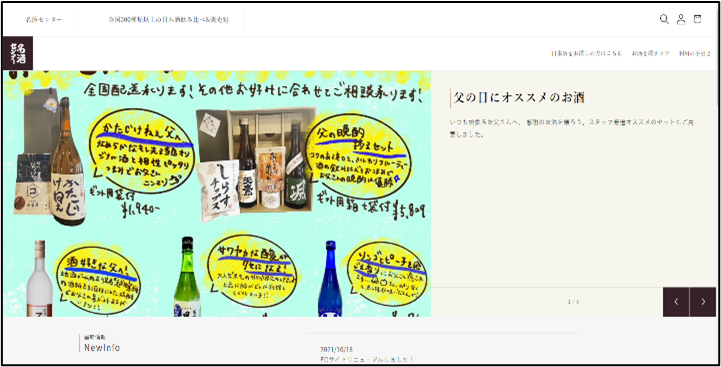721x367 pixels.
Task: Click the 名酒 square logo
Action: pyautogui.click(x=17, y=53)
